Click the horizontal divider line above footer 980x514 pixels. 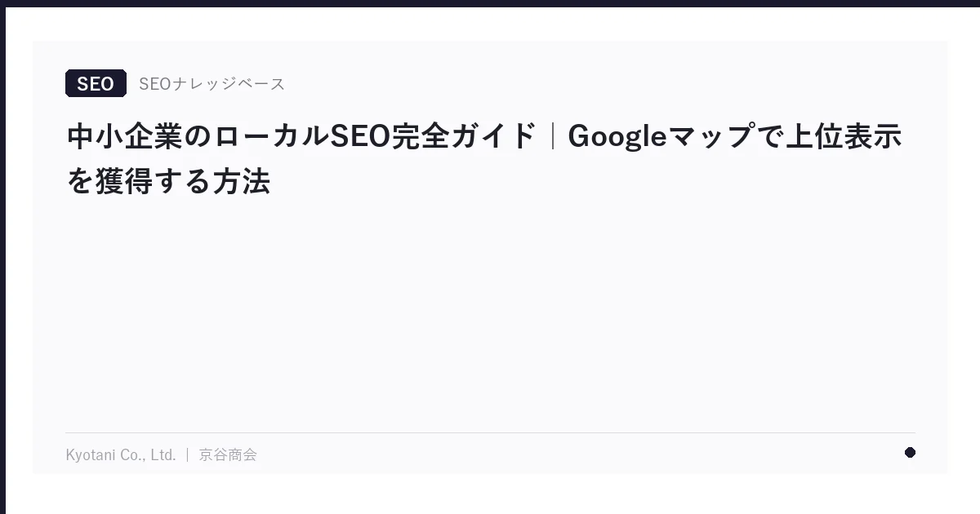(490, 432)
